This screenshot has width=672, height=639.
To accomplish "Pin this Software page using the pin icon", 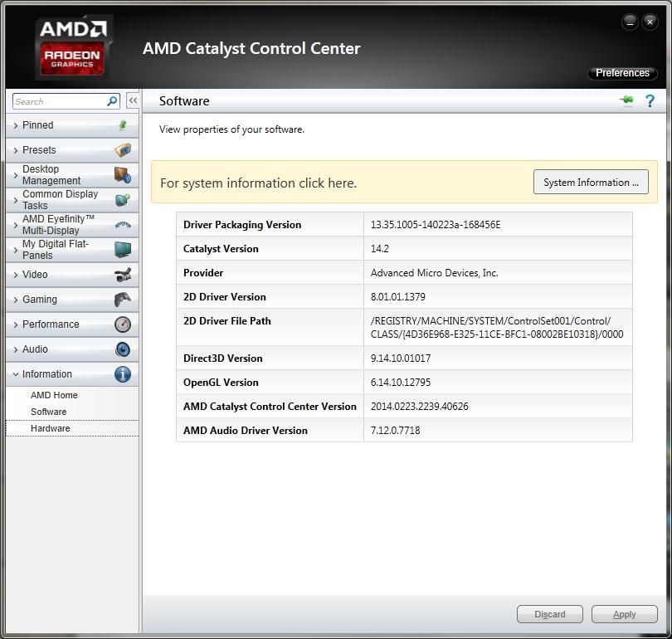I will (x=626, y=100).
